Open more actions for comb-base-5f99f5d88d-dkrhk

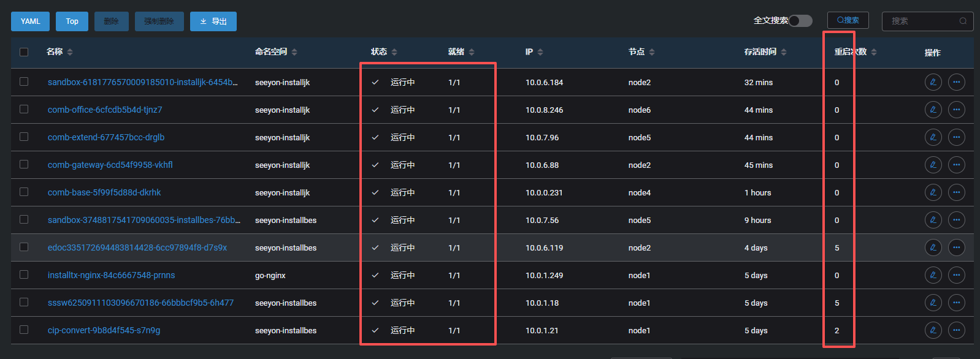pyautogui.click(x=956, y=192)
